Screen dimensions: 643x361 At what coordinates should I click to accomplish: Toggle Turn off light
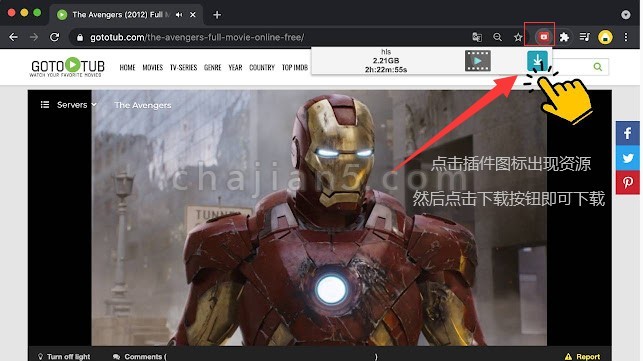[x=64, y=356]
